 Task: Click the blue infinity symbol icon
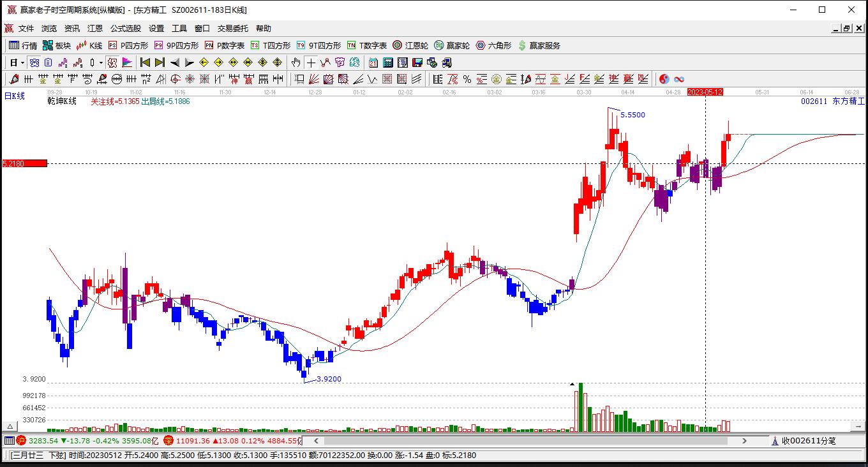[678, 79]
